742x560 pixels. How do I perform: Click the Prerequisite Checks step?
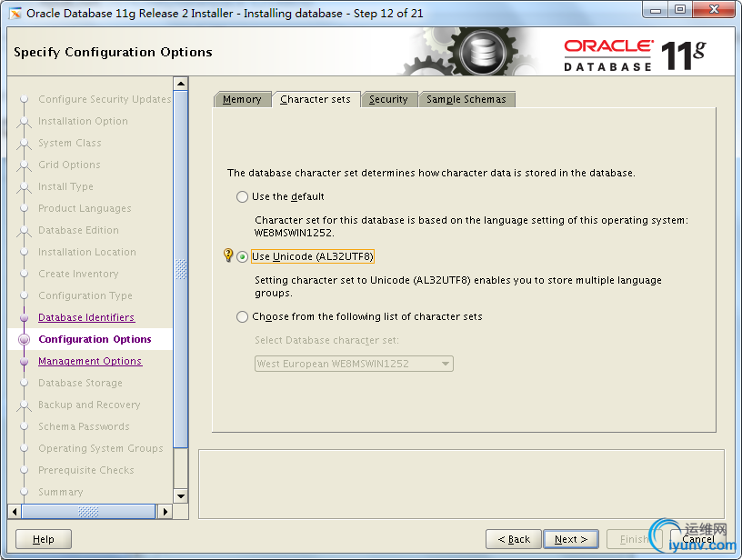pos(86,470)
